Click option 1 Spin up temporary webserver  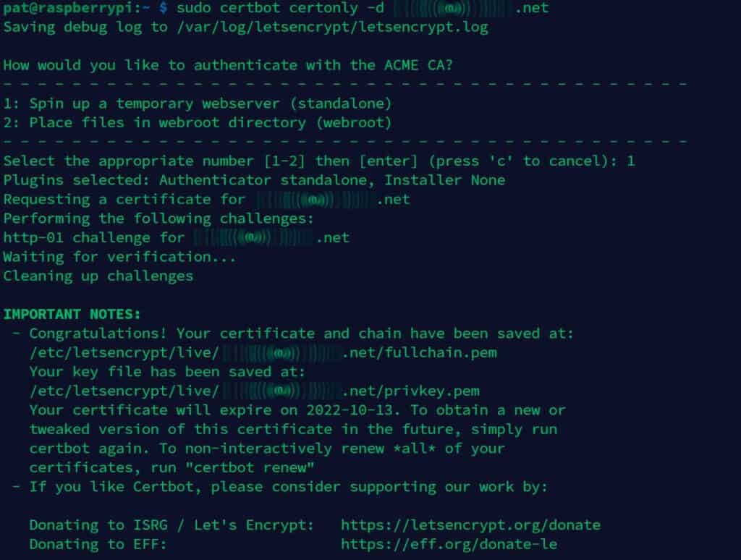198,103
